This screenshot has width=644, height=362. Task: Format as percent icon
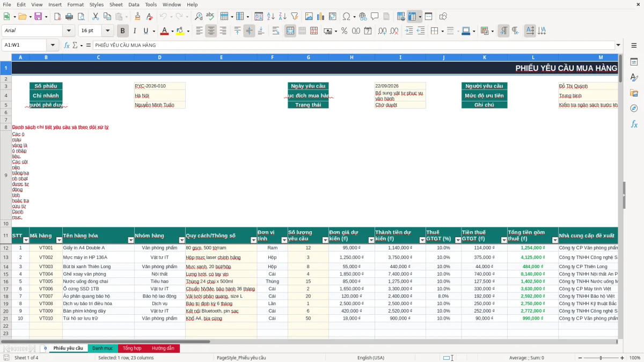(344, 31)
